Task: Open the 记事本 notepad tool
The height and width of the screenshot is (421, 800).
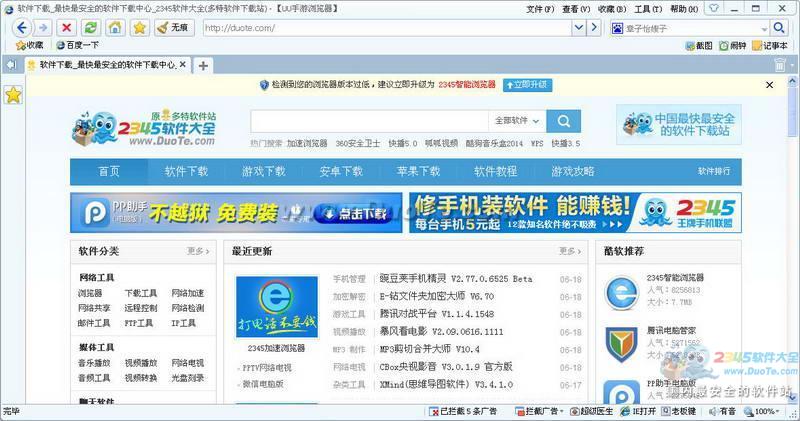Action: (770, 45)
